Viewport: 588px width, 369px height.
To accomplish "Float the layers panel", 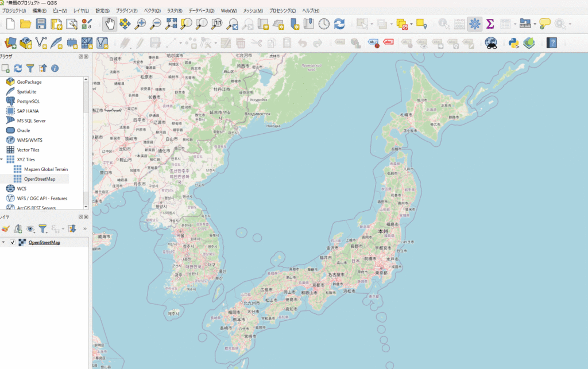I will (x=80, y=217).
